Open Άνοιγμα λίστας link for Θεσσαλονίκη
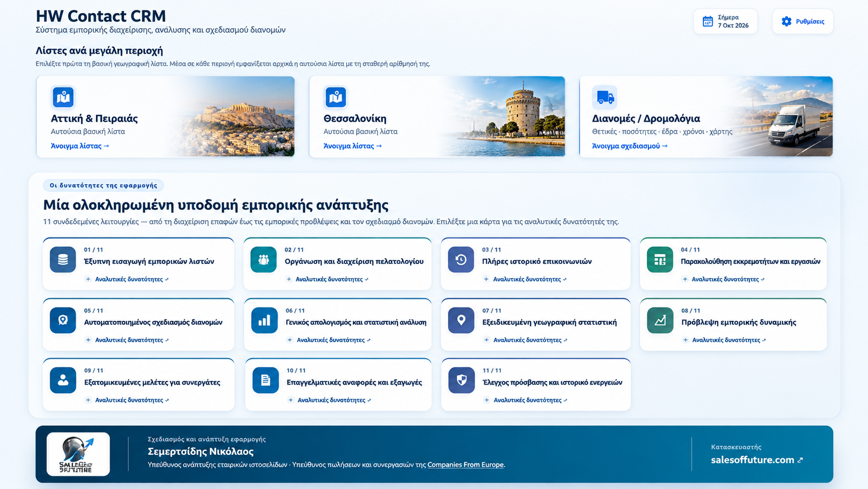The width and height of the screenshot is (868, 489). click(x=352, y=146)
